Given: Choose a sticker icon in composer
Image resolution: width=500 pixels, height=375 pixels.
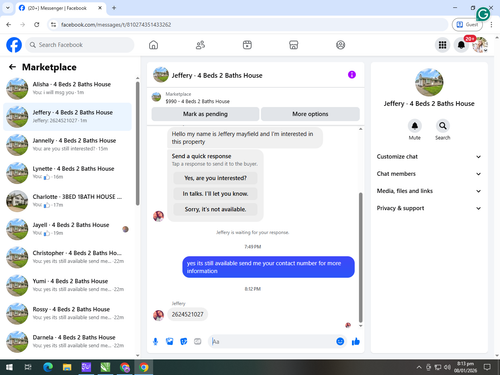Looking at the screenshot, I should (184, 341).
